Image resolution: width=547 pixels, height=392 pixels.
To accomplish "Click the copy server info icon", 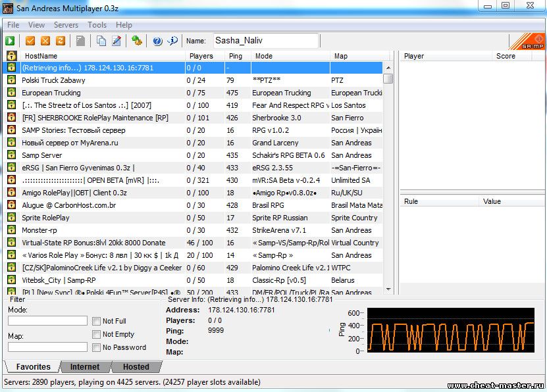I will (x=101, y=41).
